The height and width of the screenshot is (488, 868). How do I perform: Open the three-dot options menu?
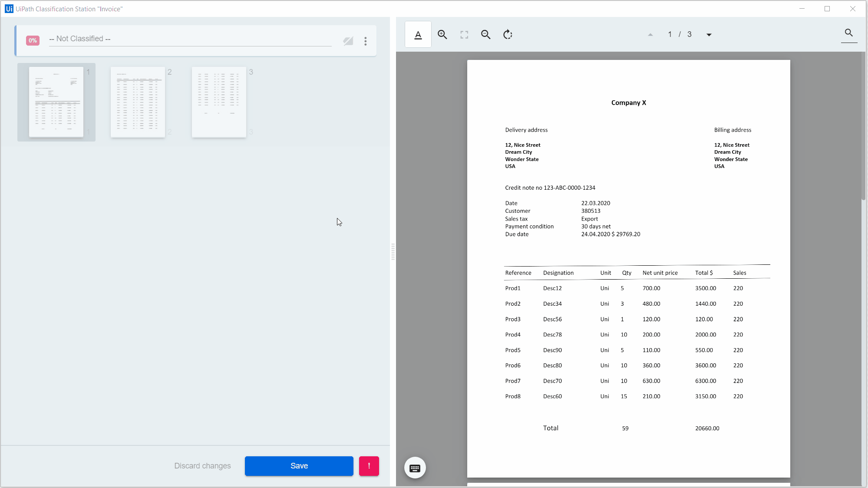(x=366, y=41)
